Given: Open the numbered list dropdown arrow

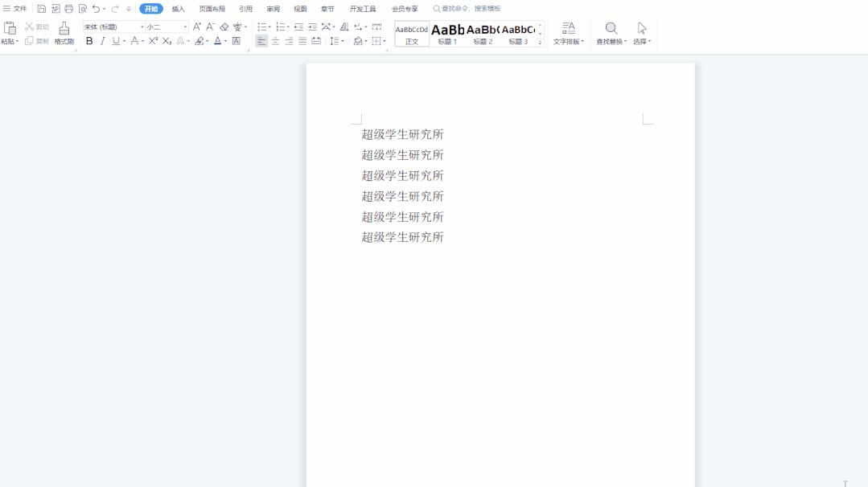Looking at the screenshot, I should coord(289,27).
